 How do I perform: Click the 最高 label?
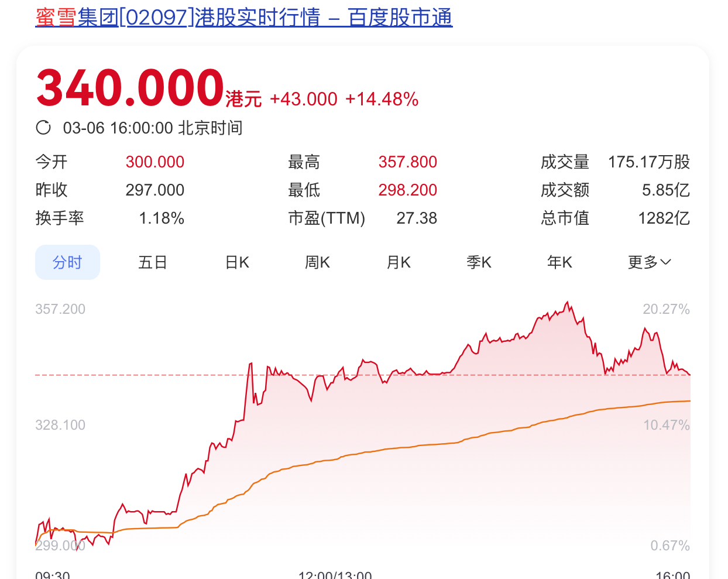(304, 162)
